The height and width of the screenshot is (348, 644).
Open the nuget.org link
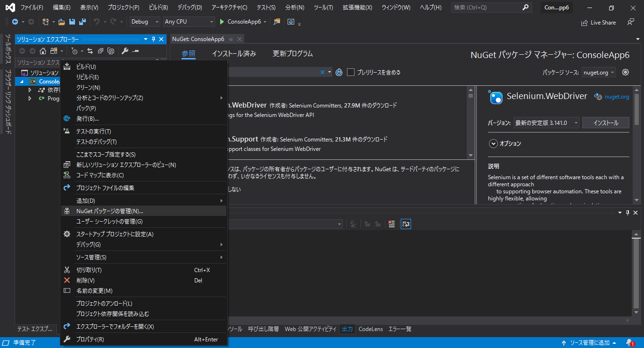[x=617, y=97]
